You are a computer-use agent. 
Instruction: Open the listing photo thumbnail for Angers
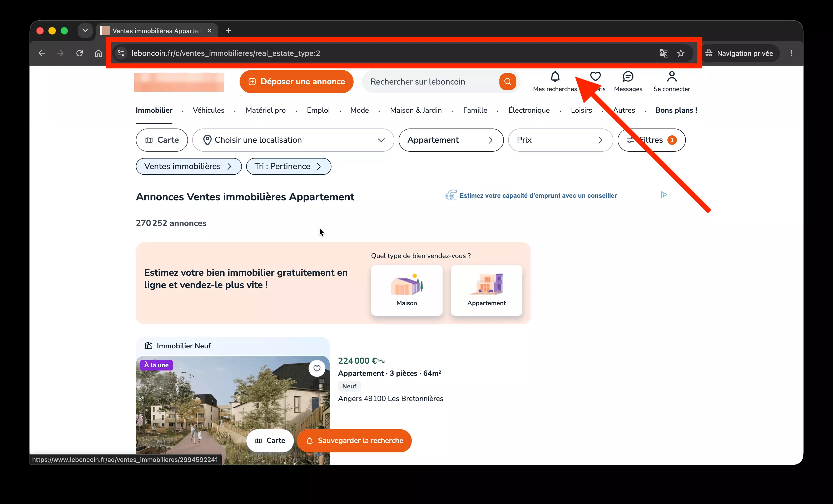pyautogui.click(x=232, y=410)
